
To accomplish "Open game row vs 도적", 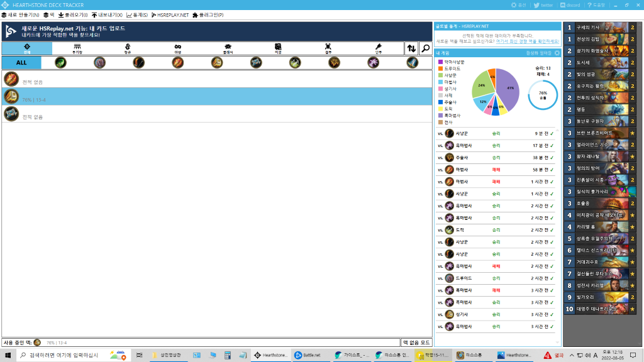I will click(496, 230).
